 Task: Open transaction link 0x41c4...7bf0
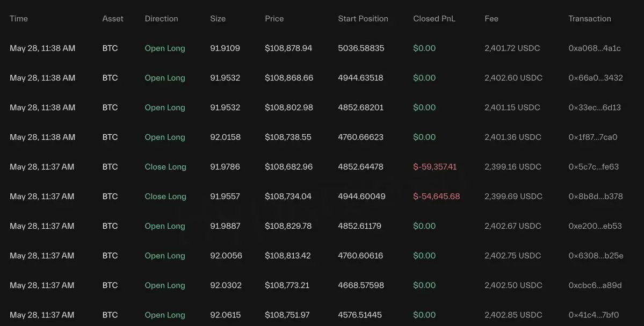point(594,315)
